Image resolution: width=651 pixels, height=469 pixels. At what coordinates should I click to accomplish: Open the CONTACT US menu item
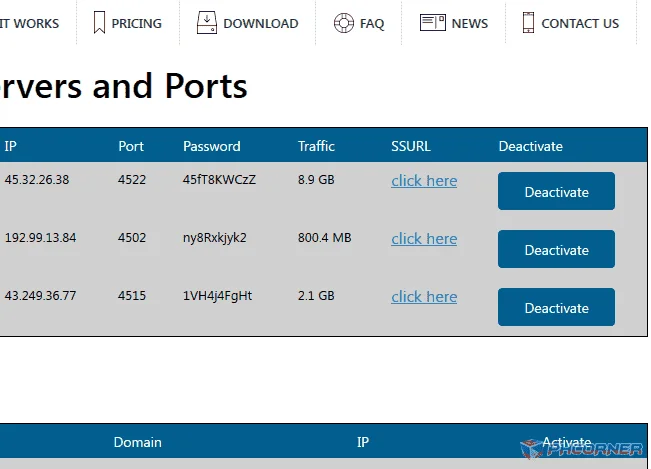pyautogui.click(x=580, y=24)
